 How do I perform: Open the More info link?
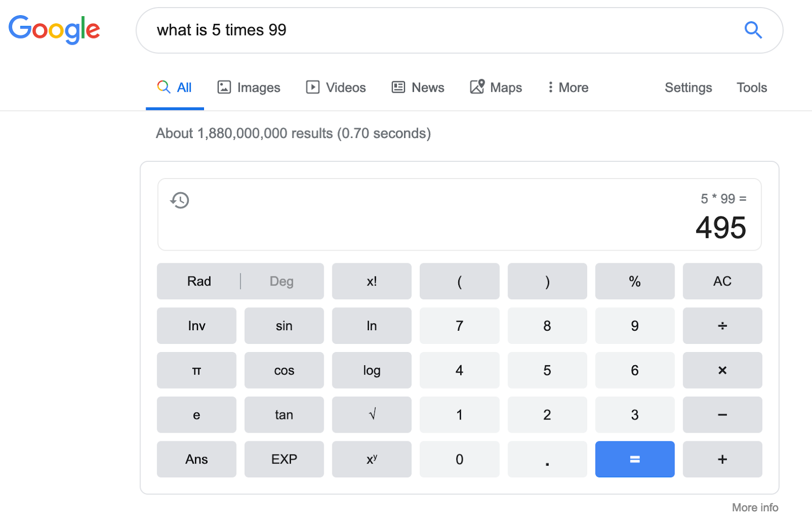point(755,507)
